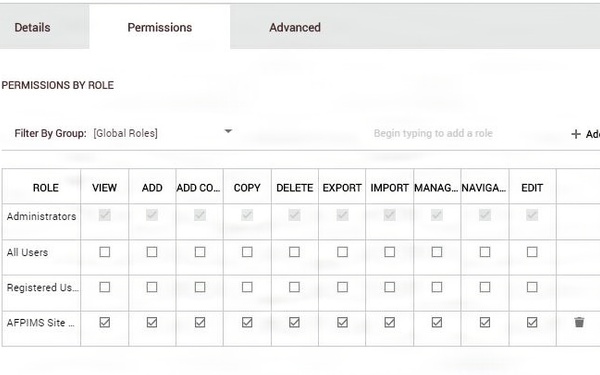Click the PERMISSIONS BY ROLE heading
600x375 pixels.
57,85
